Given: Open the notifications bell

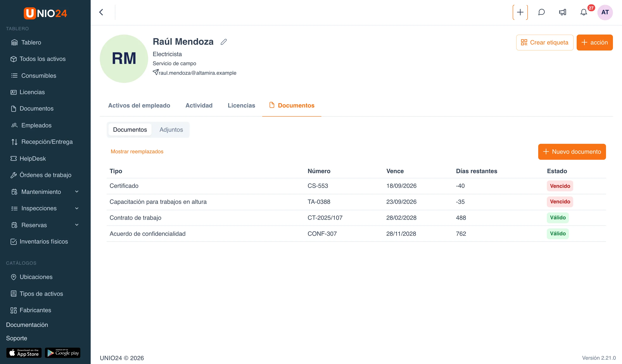Looking at the screenshot, I should 584,12.
